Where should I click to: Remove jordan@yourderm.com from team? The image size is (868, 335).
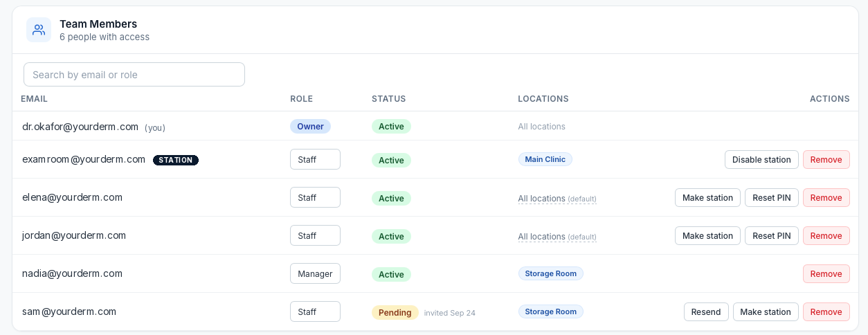pyautogui.click(x=826, y=235)
